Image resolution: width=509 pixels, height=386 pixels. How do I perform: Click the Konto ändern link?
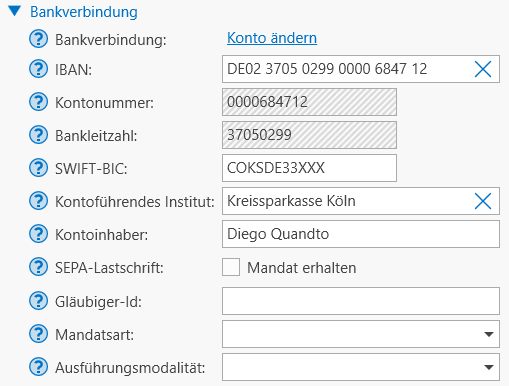point(272,38)
